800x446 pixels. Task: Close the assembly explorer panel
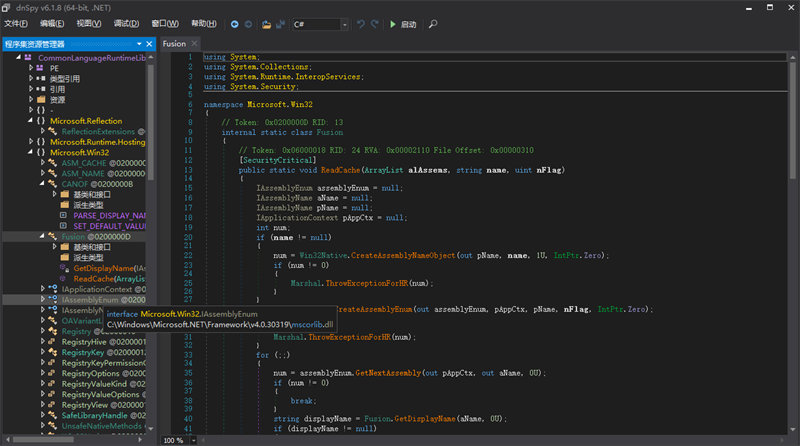click(x=147, y=44)
